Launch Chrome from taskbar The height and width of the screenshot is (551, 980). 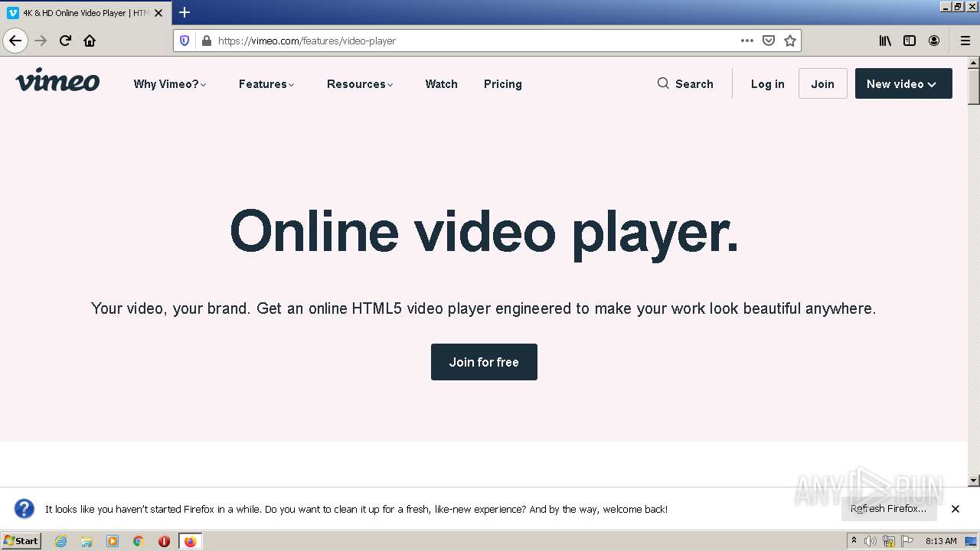(139, 541)
